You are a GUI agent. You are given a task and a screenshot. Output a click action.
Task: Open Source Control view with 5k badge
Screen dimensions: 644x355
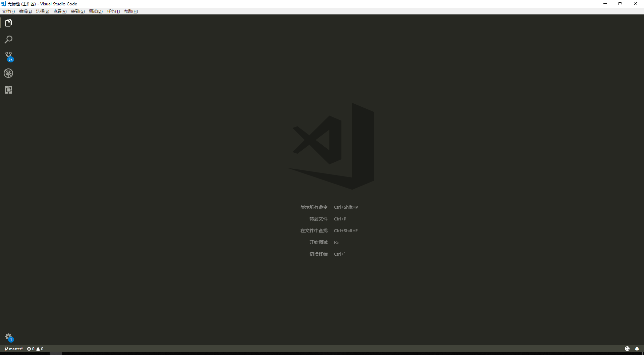pyautogui.click(x=9, y=57)
